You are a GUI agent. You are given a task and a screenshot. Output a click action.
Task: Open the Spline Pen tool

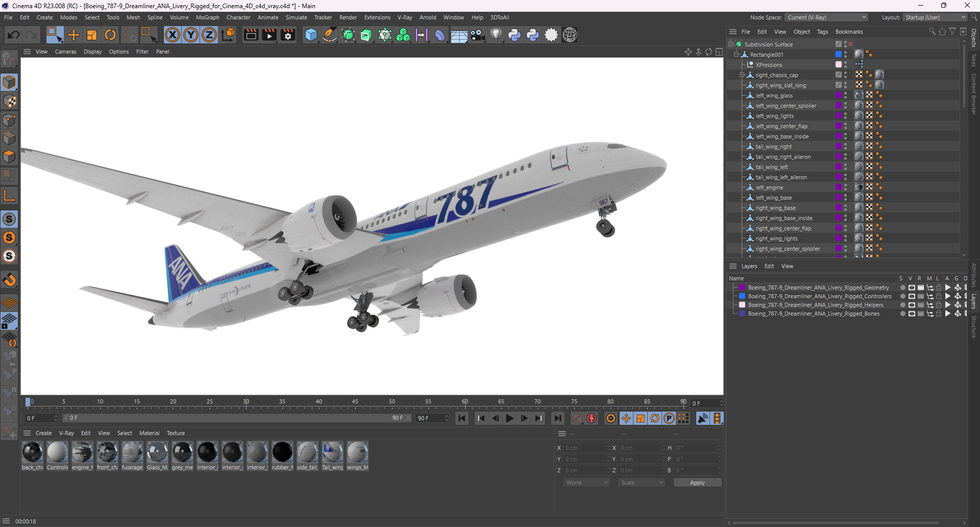pos(330,35)
